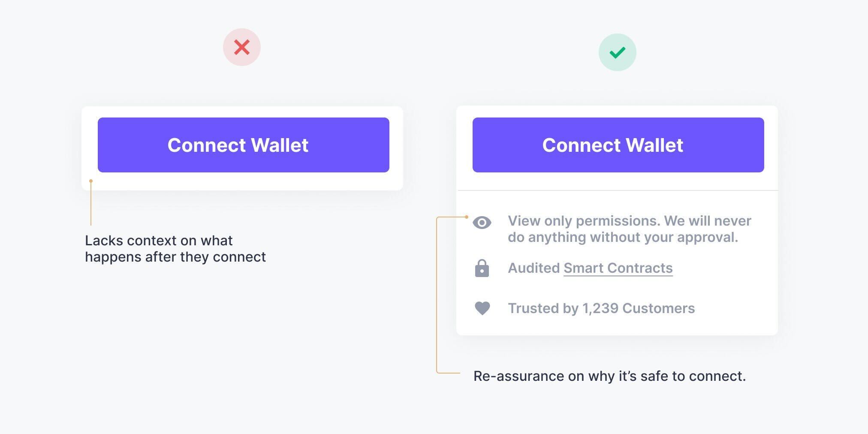
Task: Click the light pink circle behind the X
Action: pyautogui.click(x=242, y=47)
